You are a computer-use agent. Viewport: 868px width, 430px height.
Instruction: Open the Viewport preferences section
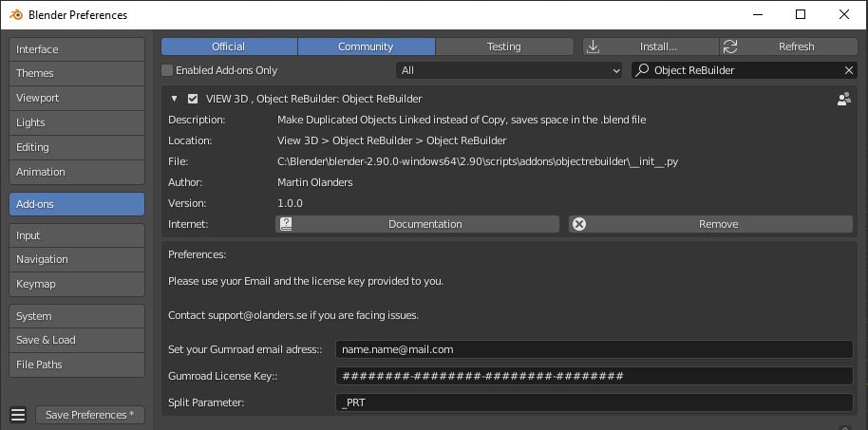pos(77,98)
